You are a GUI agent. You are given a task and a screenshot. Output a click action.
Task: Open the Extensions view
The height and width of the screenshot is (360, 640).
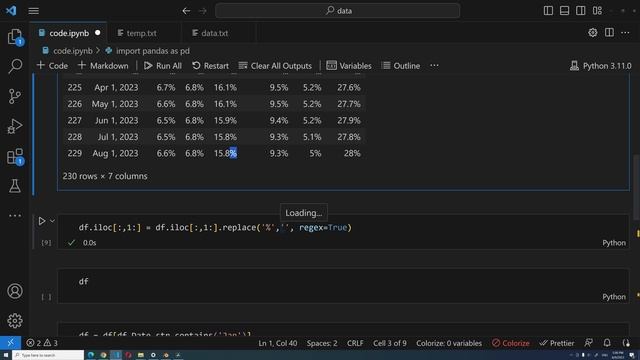point(15,156)
